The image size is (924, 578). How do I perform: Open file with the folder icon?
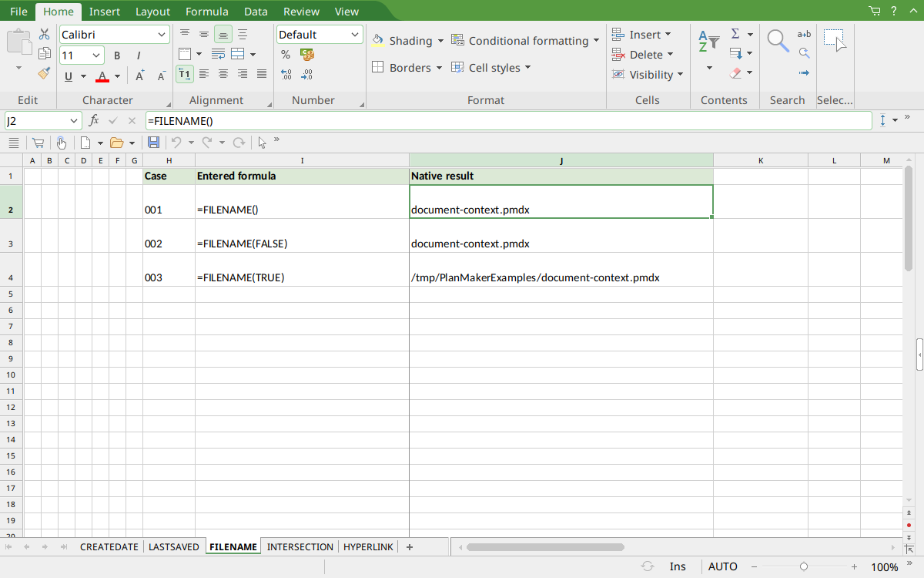click(x=116, y=143)
